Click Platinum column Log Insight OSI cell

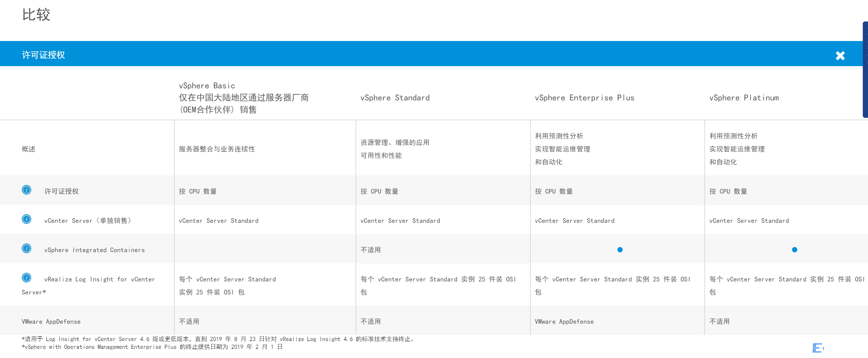coord(787,285)
